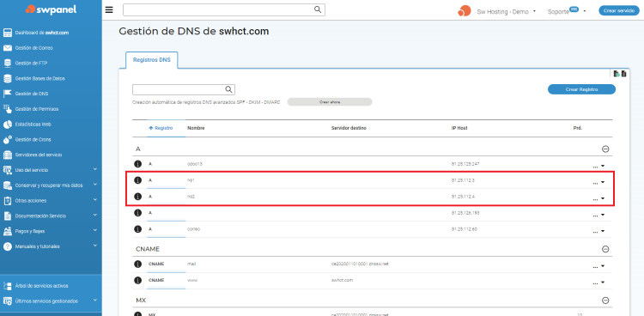
Task: Expand Otras acciones submenu
Action: click(x=94, y=200)
